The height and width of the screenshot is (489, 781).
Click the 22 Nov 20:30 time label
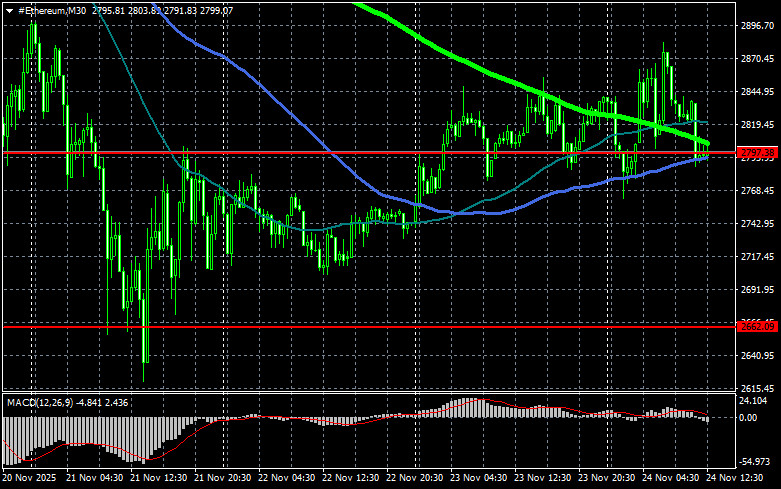point(414,478)
